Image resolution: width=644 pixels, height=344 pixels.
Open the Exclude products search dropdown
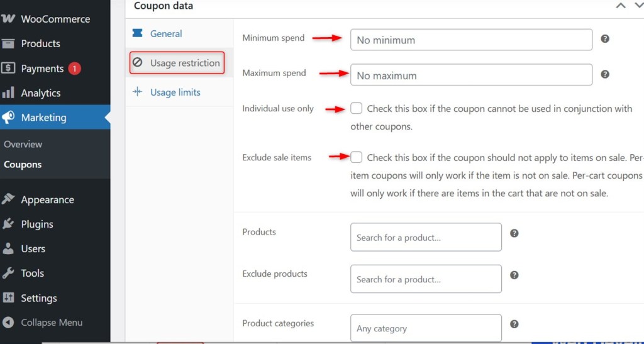[426, 279]
